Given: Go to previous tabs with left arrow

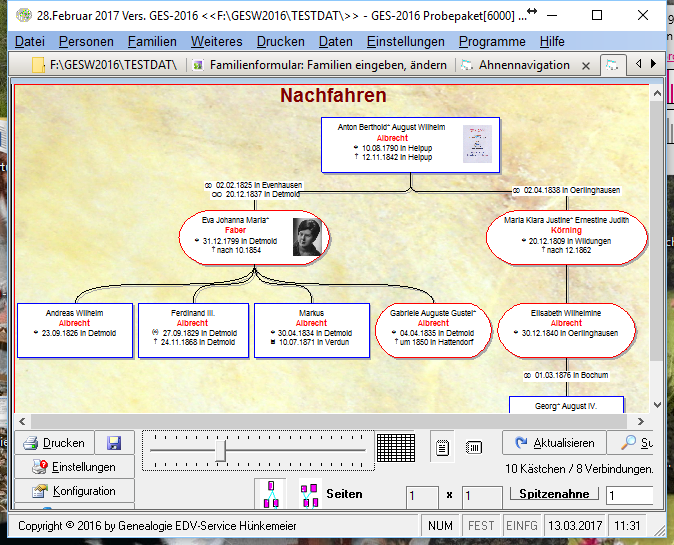Looking at the screenshot, I should [x=639, y=64].
